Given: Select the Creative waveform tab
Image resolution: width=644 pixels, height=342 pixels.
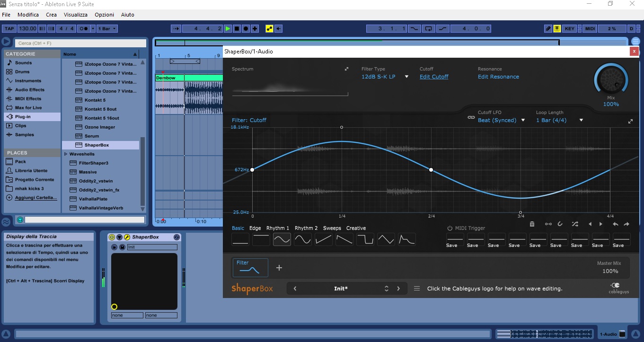Looking at the screenshot, I should click(x=356, y=228).
